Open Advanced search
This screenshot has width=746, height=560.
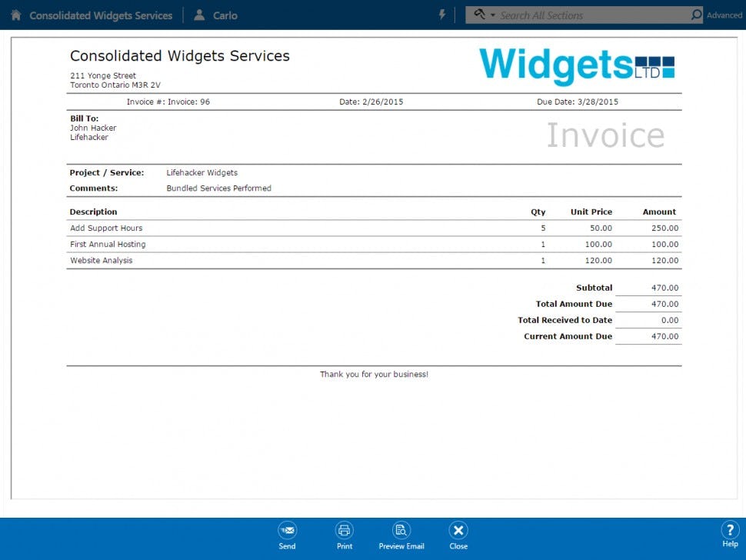point(724,15)
